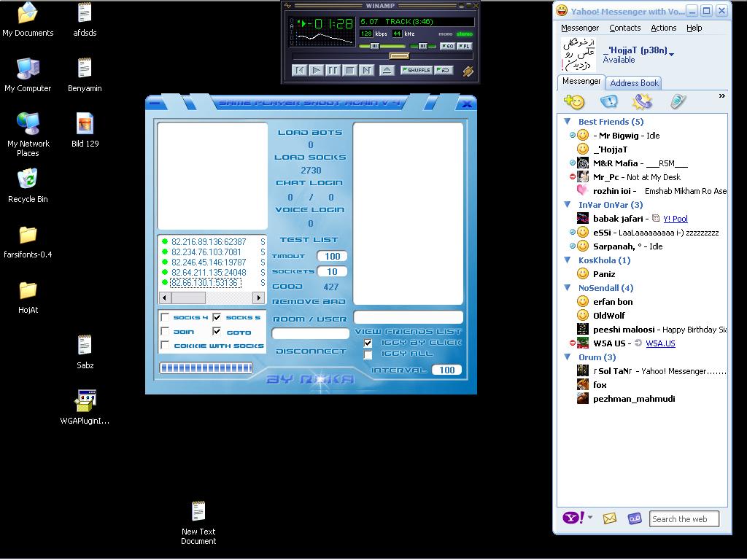Enable JOIN checkbox
The width and height of the screenshot is (747, 560).
[165, 331]
